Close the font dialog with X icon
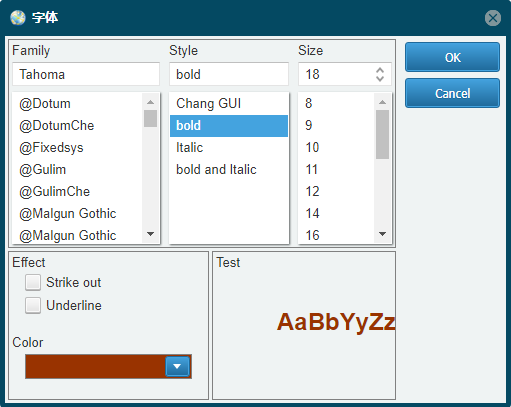511x407 pixels. [493, 18]
